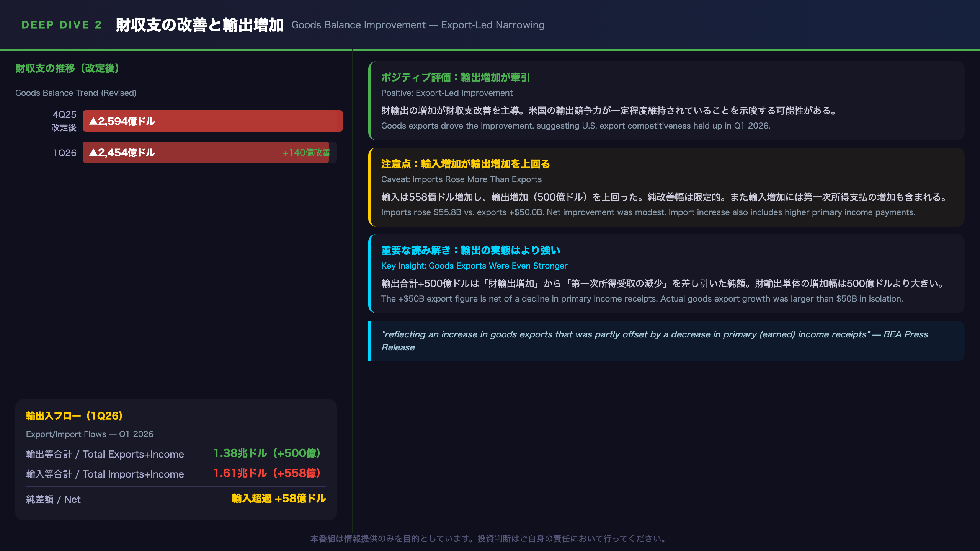Viewport: 980px width, 551px height.
Task: Click Caveat: Imports Rose More Than Exports
Action: (461, 179)
